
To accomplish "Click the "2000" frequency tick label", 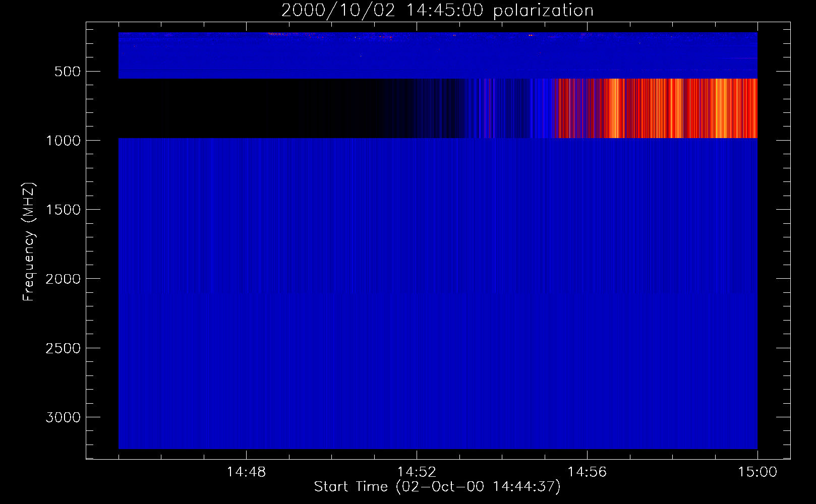I will coord(63,279).
